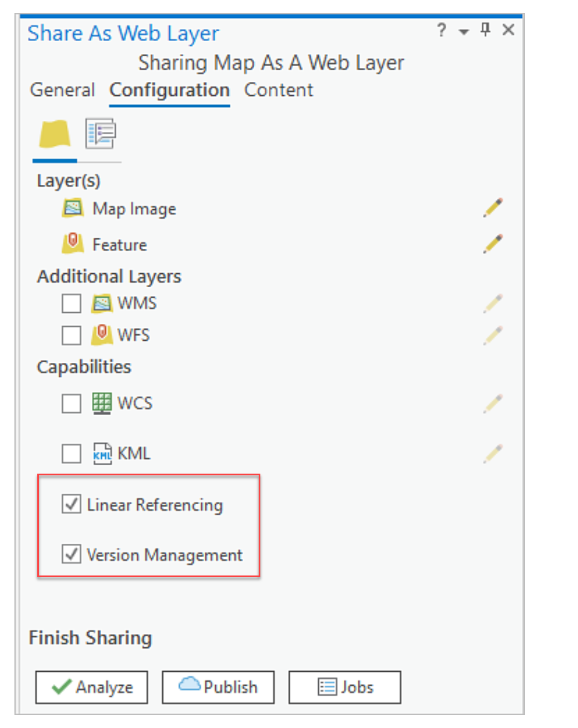Uncheck the Version Management capability
Image resolution: width=578 pixels, height=728 pixels.
pyautogui.click(x=71, y=554)
